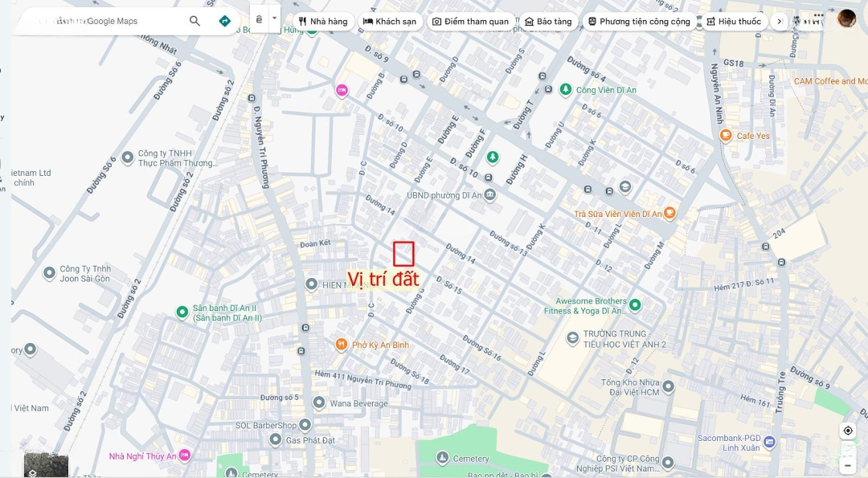Filter map by Nhà hàng
The image size is (868, 478).
coord(323,22)
